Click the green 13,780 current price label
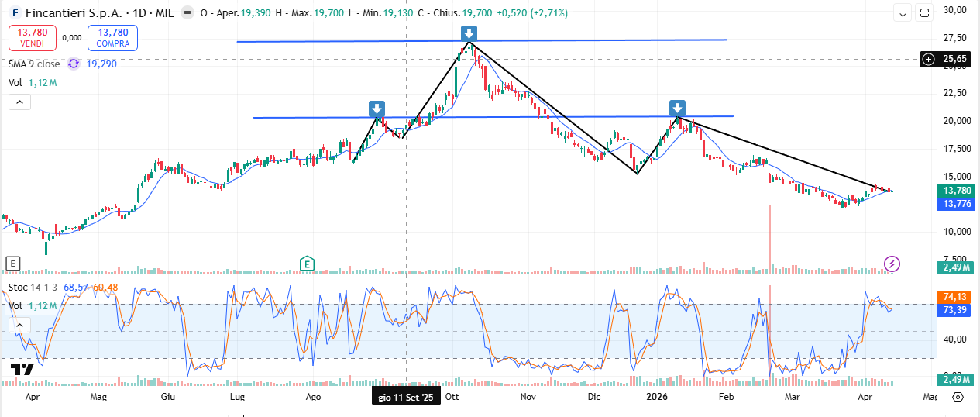Screen dimensions: 980x417 pos(952,191)
